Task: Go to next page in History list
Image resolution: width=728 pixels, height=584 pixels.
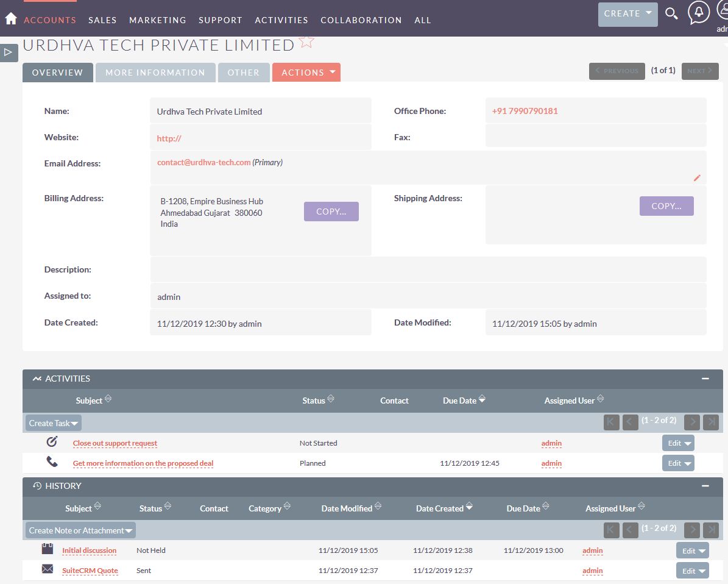Action: pyautogui.click(x=691, y=530)
